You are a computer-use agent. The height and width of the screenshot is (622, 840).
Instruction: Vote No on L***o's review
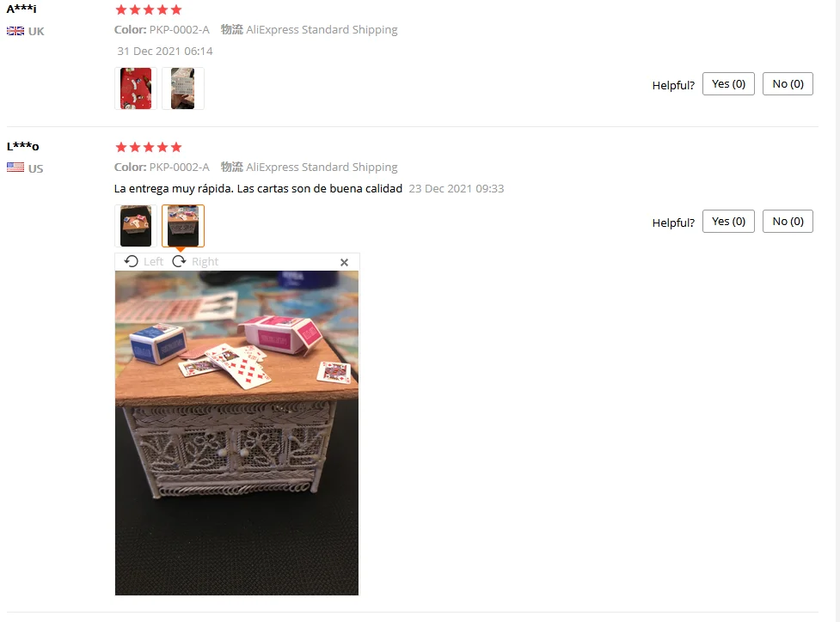point(788,222)
